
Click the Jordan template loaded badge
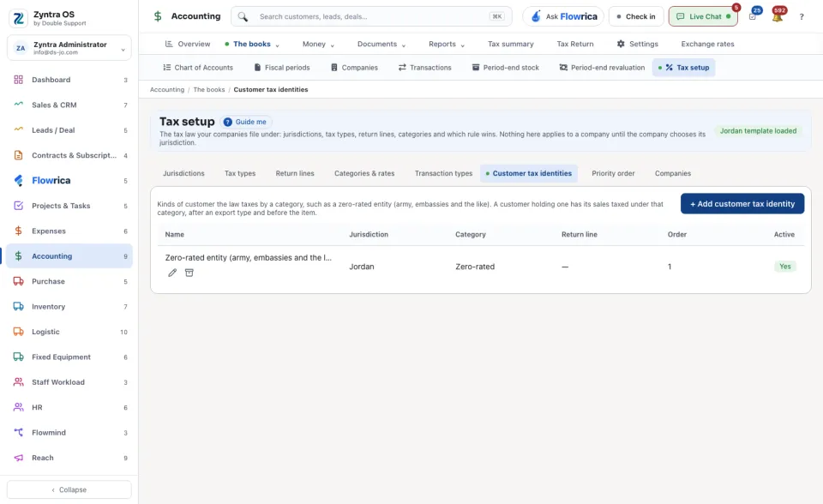[758, 131]
